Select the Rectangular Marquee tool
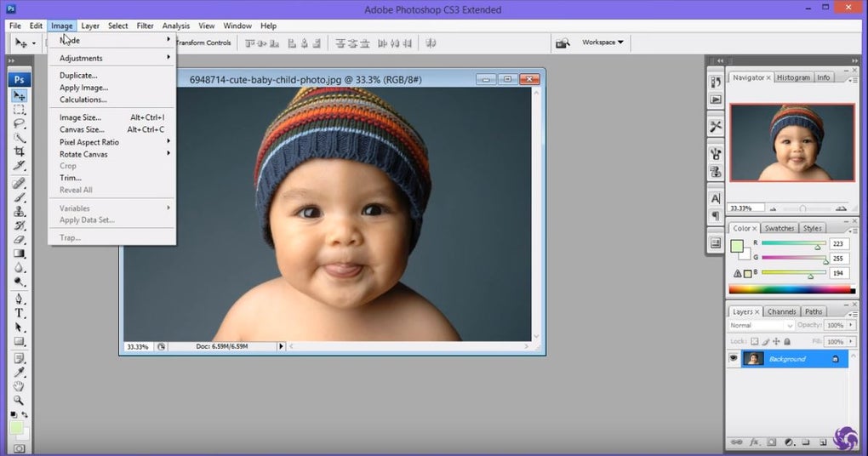Viewport: 868px width, 456px height. coord(19,110)
